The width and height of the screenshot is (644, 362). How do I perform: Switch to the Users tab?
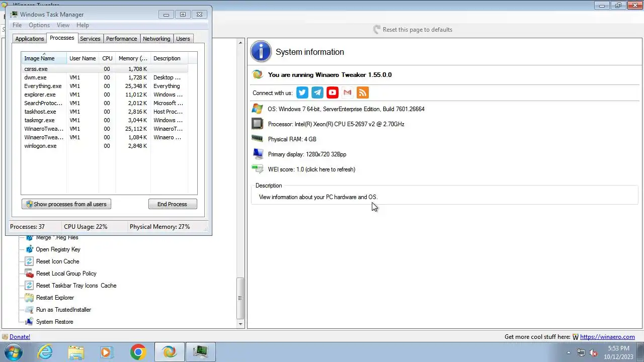(183, 39)
